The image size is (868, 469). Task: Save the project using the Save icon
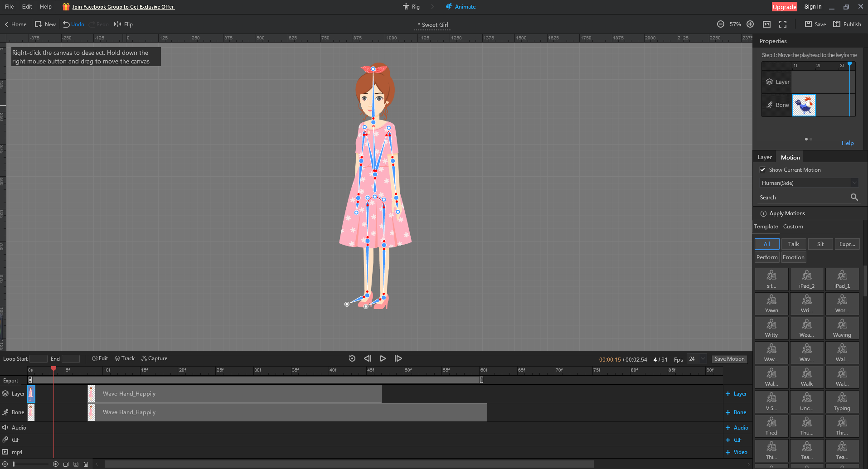(815, 24)
